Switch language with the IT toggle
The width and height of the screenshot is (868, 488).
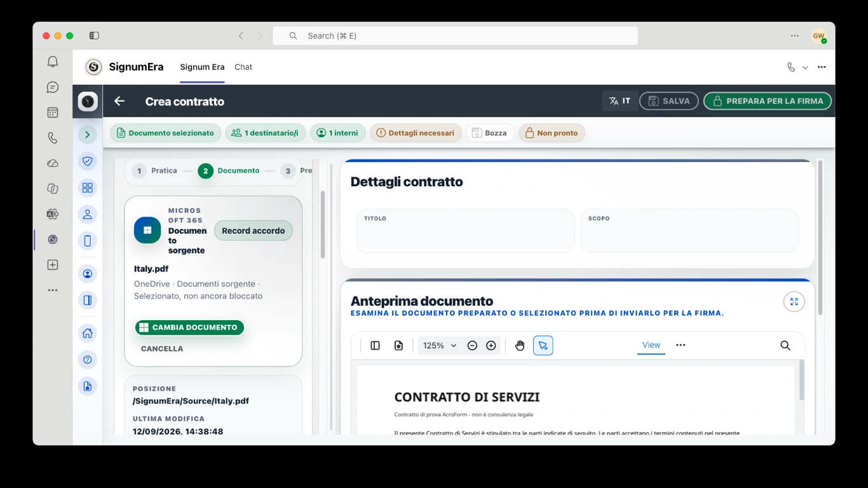pyautogui.click(x=620, y=101)
